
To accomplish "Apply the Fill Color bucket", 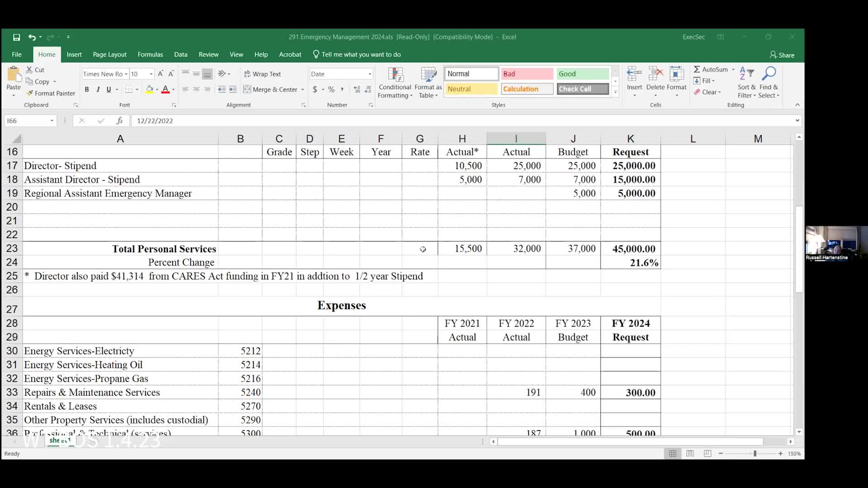I will point(149,89).
